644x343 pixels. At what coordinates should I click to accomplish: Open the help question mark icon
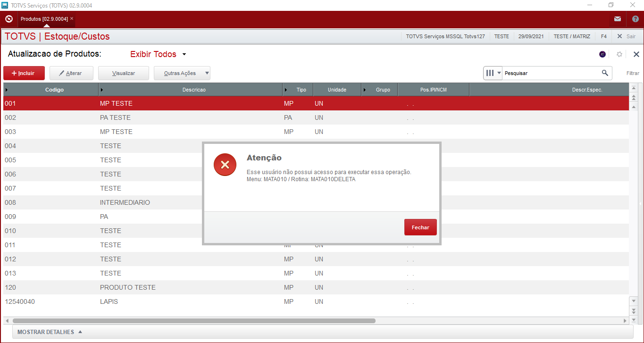tap(636, 19)
